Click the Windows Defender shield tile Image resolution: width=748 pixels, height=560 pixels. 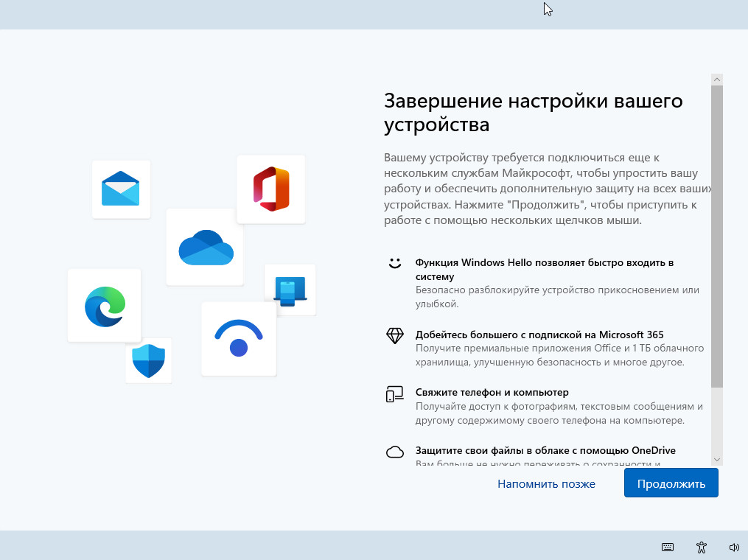(148, 360)
